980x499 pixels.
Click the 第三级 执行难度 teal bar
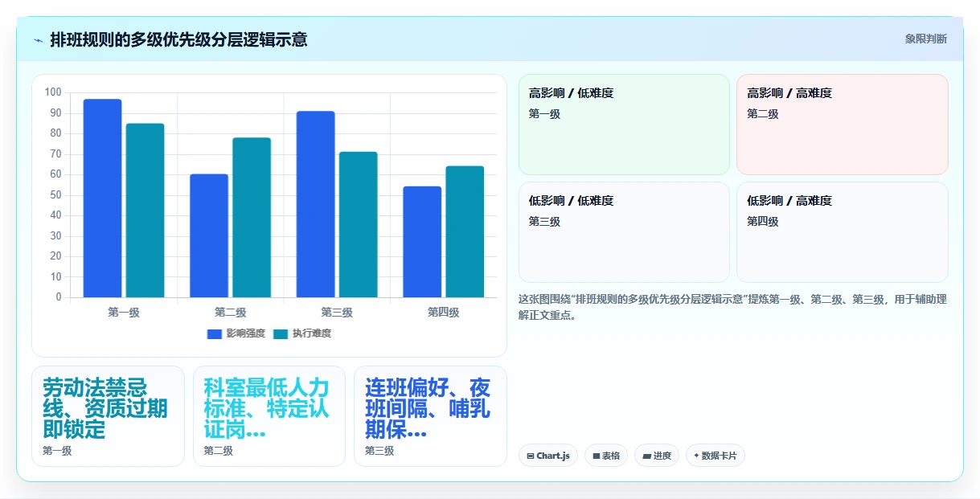359,225
